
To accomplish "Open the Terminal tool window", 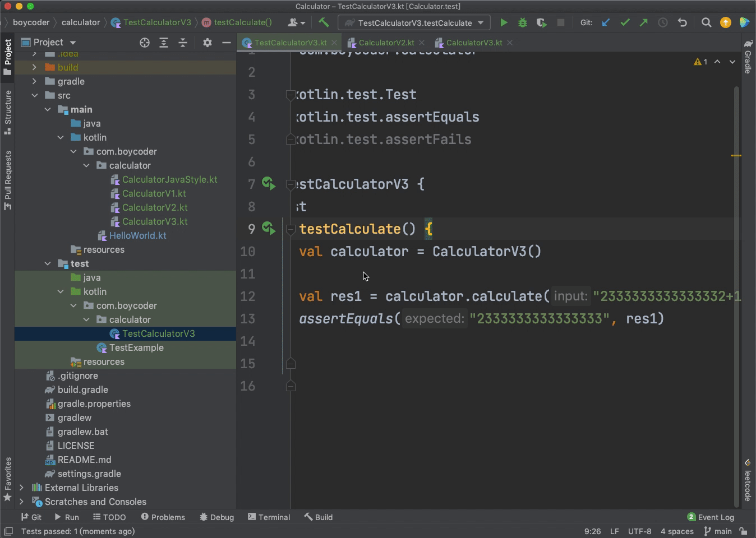I will (269, 517).
